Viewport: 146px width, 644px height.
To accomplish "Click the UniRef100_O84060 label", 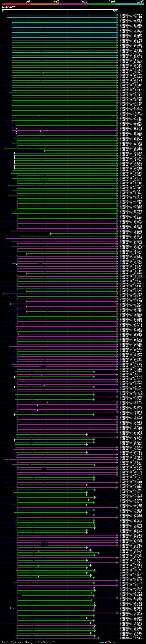I will (131, 163).
